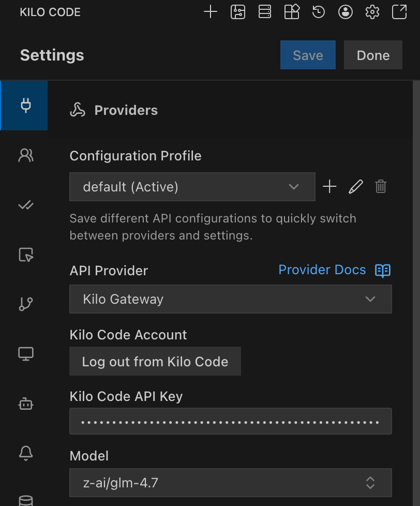Open task History clock icon
This screenshot has width=420, height=506.
[319, 12]
